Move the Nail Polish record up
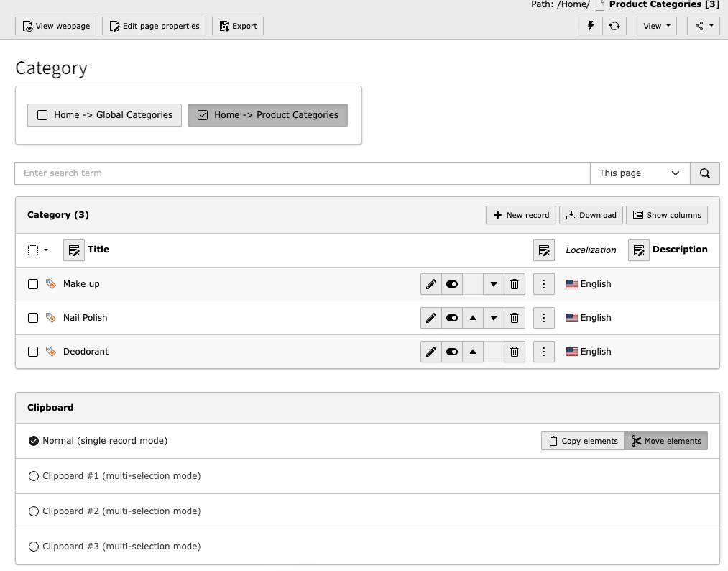 click(x=473, y=318)
